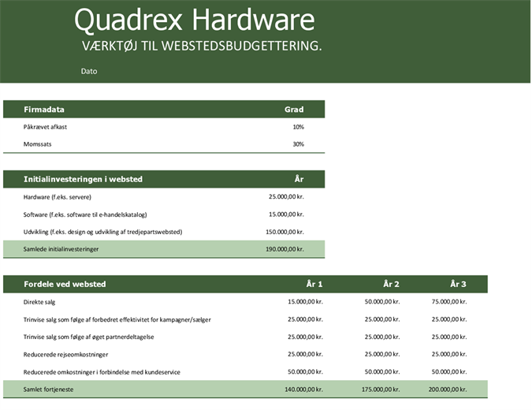This screenshot has height=410, width=532.
Task: Click kundeservice row År 2 value
Action: (x=382, y=371)
